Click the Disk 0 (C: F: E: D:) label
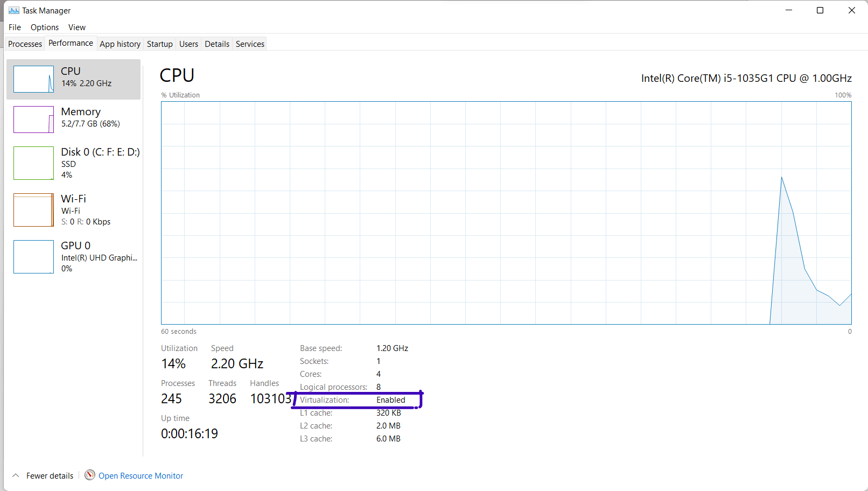Image resolution: width=868 pixels, height=491 pixels. pos(100,152)
